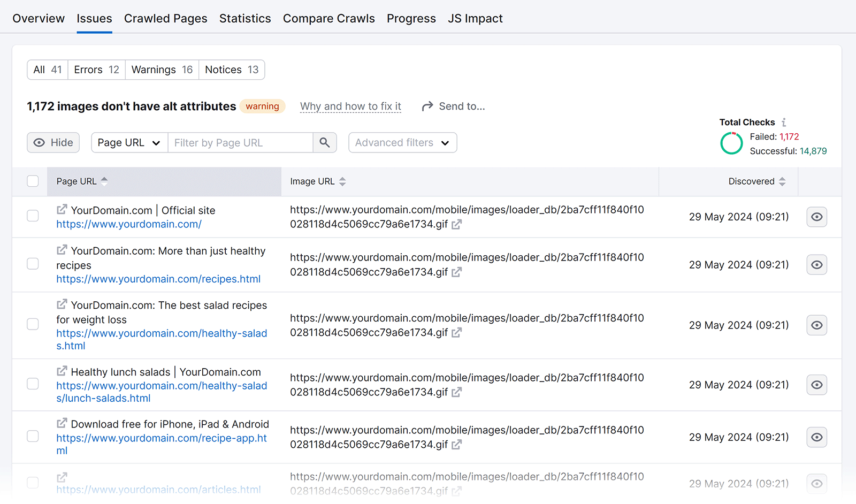
Task: Visit https://www.yourdomain.com/recipes.html link
Action: pos(158,279)
